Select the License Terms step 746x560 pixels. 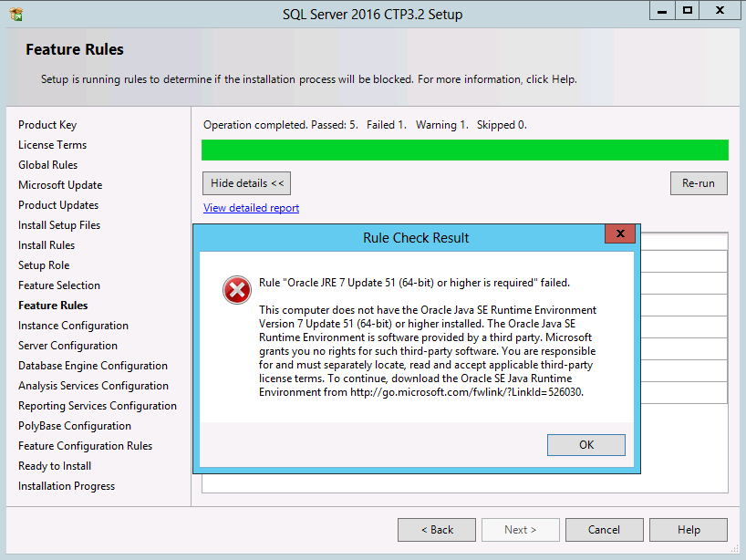click(52, 145)
